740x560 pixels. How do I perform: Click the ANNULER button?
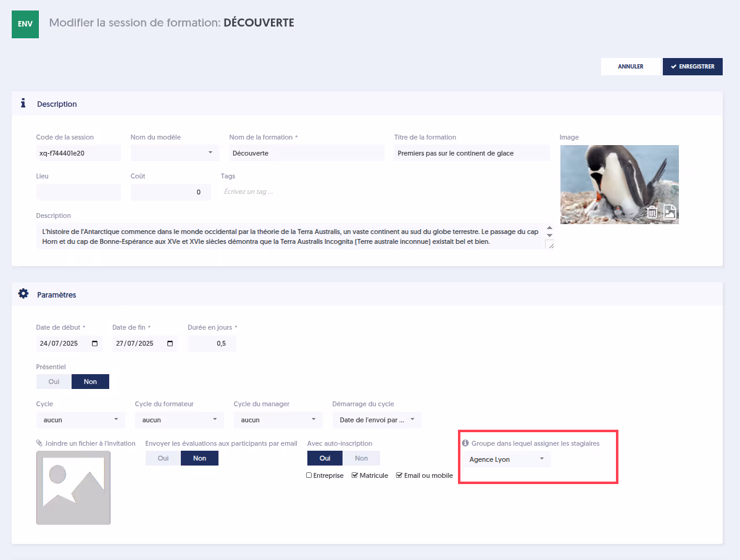[630, 67]
